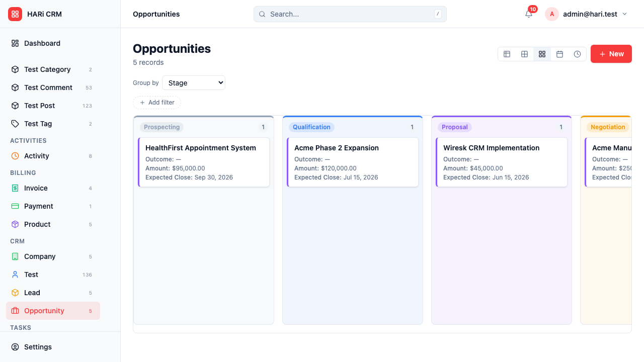
Task: Click the notifications bell icon
Action: (528, 14)
